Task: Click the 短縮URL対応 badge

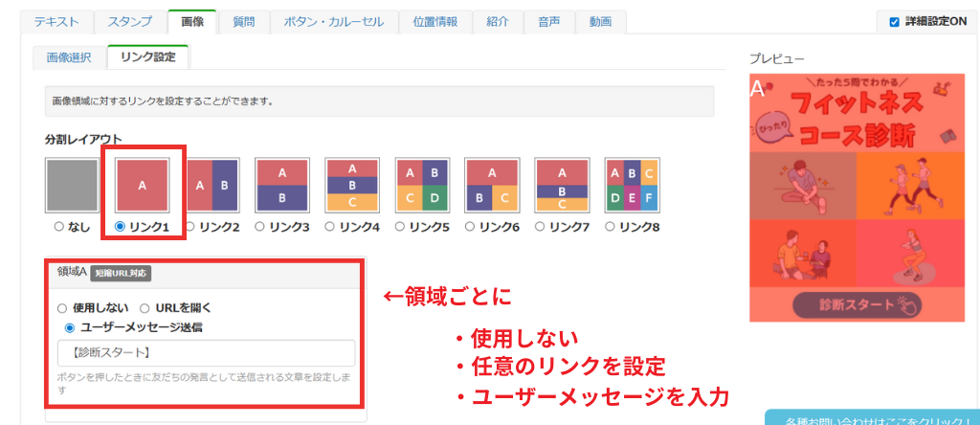Action: coord(121,273)
